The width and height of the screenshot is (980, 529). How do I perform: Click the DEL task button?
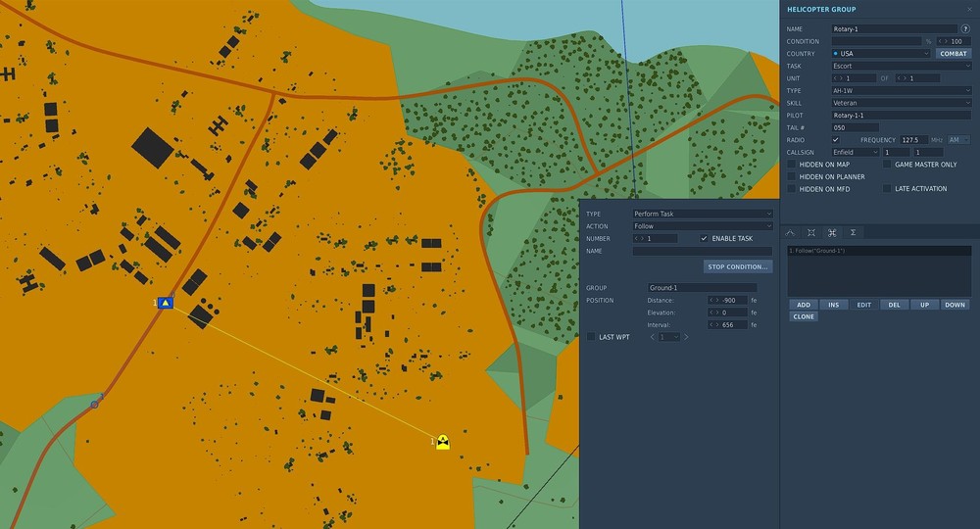[x=895, y=305]
